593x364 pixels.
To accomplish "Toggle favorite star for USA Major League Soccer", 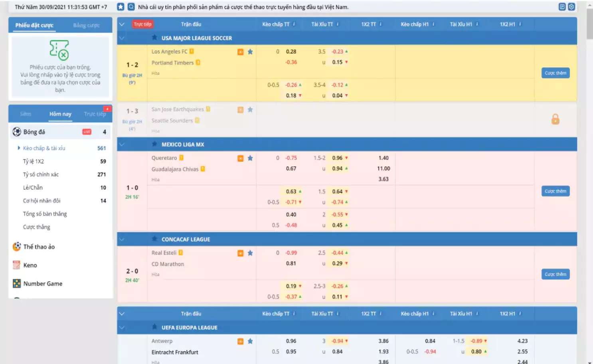I will pos(154,38).
